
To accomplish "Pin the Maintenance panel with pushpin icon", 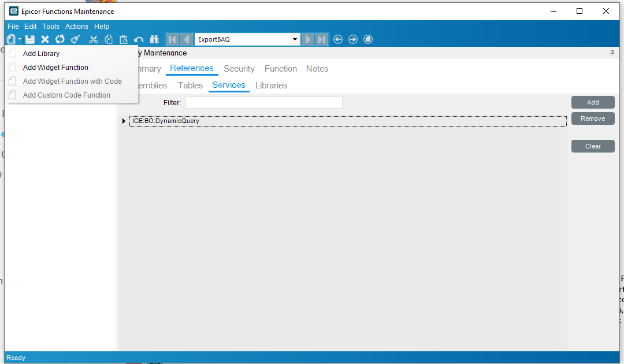I will (x=612, y=53).
